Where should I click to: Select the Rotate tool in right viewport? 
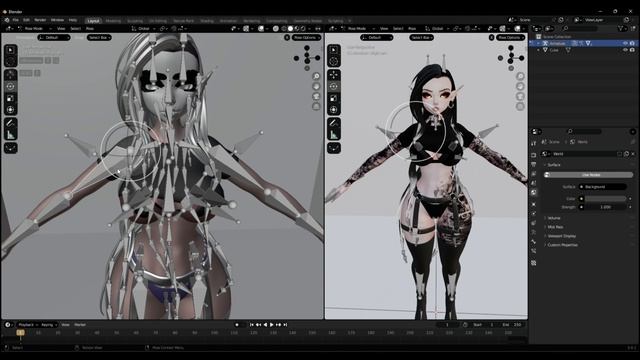(x=334, y=87)
